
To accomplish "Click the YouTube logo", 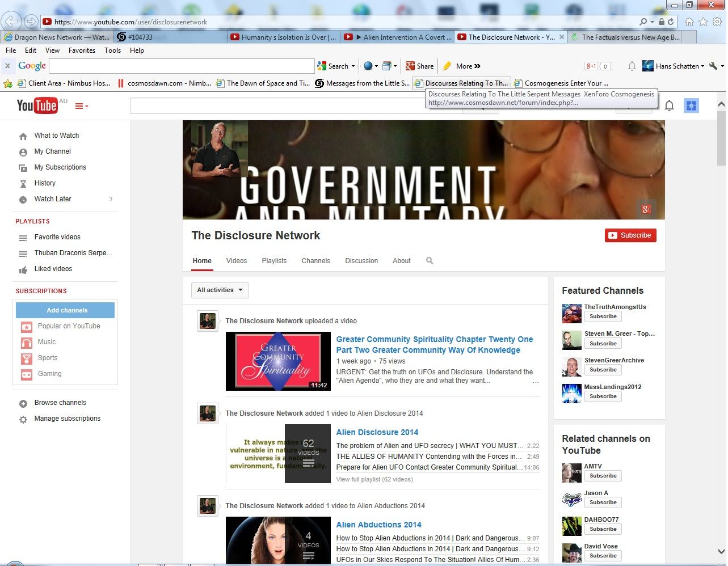I will click(x=37, y=105).
